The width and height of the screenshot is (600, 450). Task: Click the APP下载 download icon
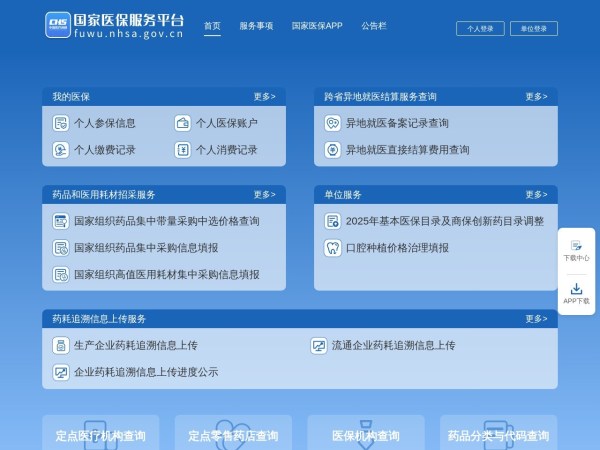[x=576, y=289]
